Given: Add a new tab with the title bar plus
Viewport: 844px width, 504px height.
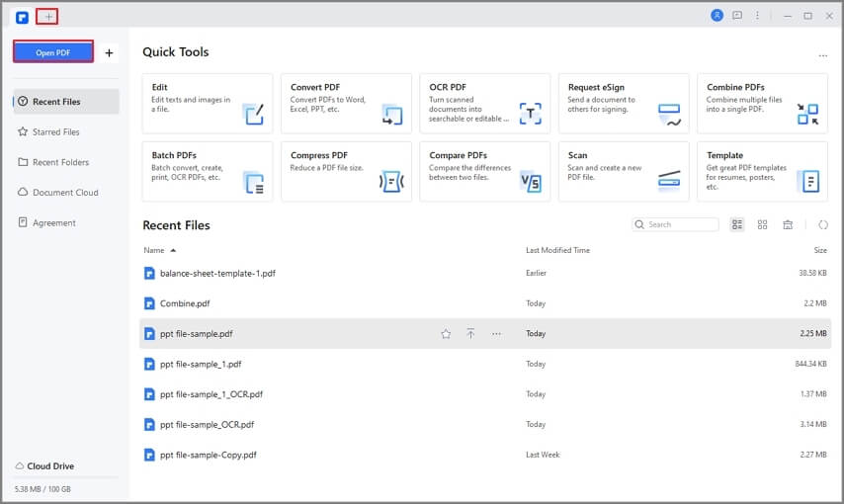Looking at the screenshot, I should 47,17.
